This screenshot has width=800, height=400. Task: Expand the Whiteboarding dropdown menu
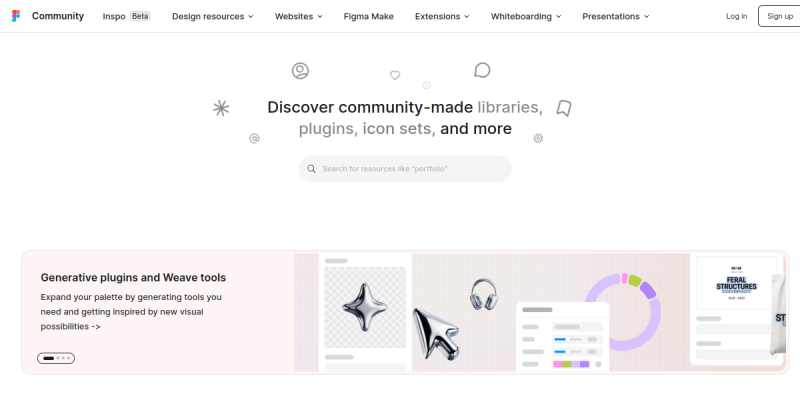click(x=526, y=16)
